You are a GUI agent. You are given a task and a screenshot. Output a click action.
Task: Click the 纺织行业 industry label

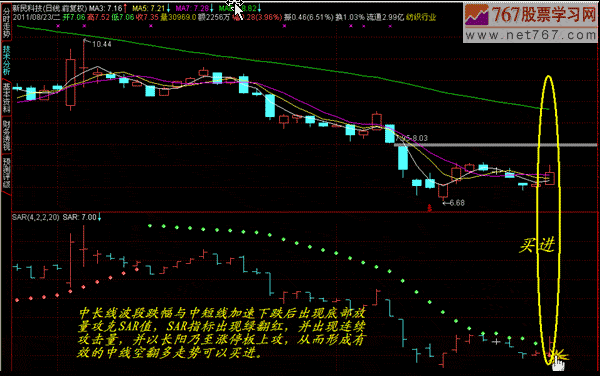point(421,17)
